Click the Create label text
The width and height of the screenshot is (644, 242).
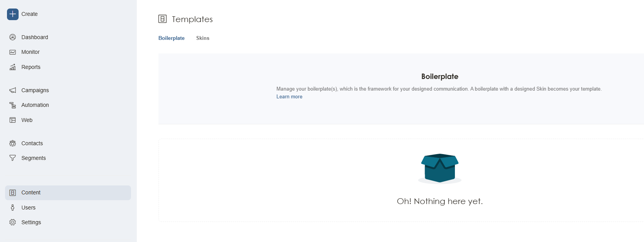point(29,14)
